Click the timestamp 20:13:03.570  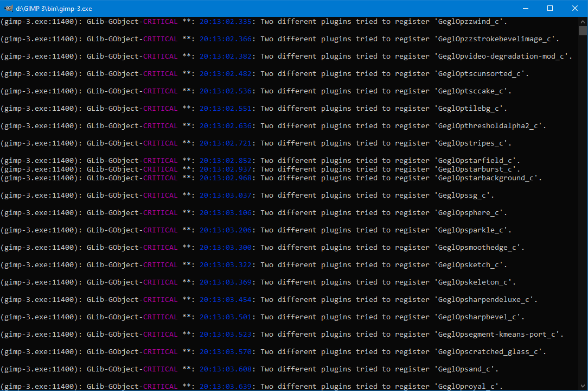(225, 351)
